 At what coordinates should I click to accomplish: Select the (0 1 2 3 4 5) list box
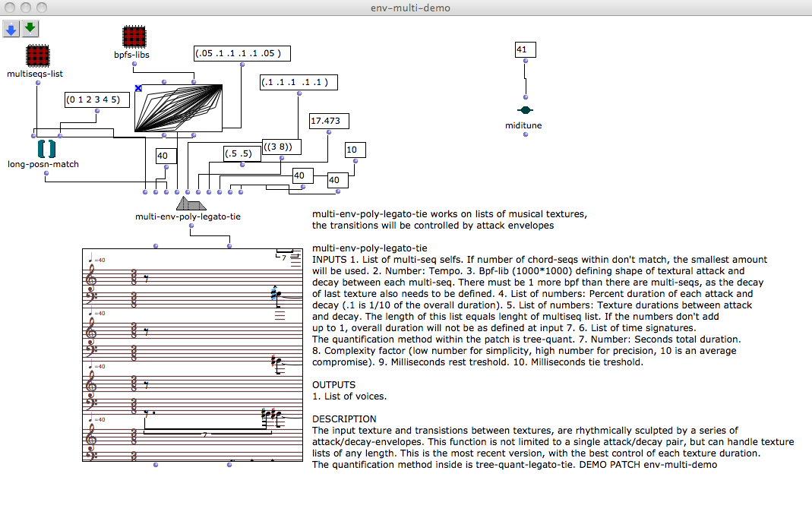pyautogui.click(x=92, y=99)
